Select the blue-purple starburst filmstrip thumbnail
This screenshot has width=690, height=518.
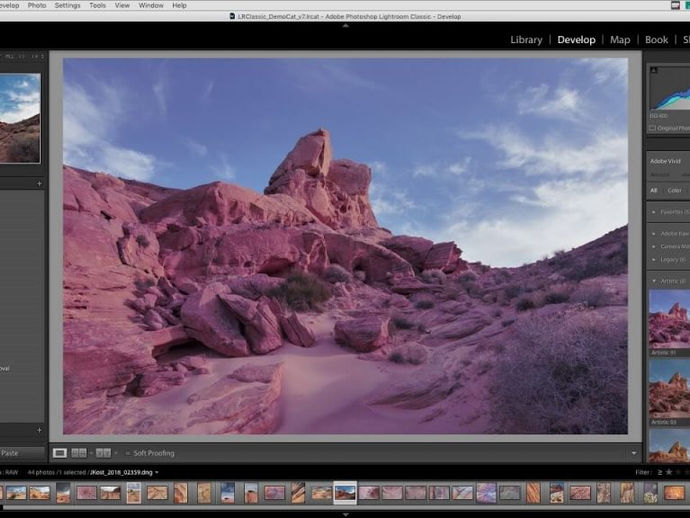tap(486, 492)
